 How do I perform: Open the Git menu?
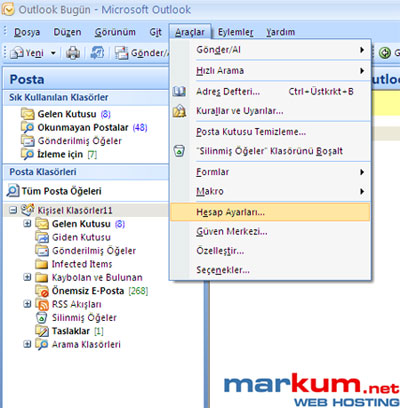click(x=155, y=32)
